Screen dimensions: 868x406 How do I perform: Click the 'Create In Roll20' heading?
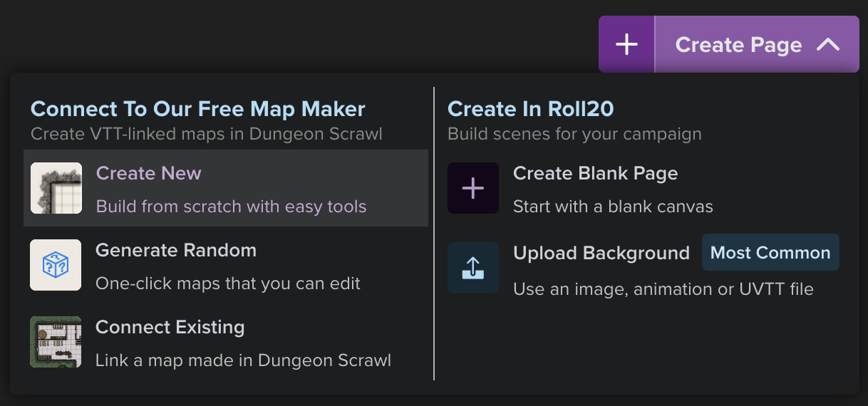pyautogui.click(x=531, y=109)
